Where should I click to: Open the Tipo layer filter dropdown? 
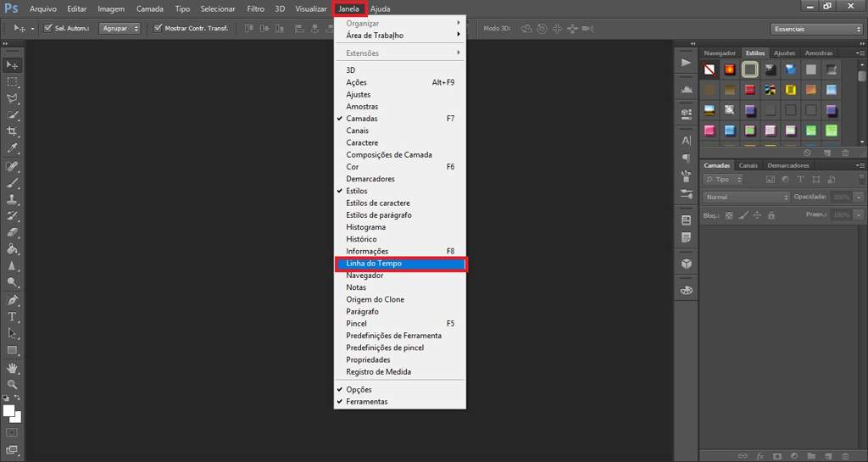[x=723, y=179]
